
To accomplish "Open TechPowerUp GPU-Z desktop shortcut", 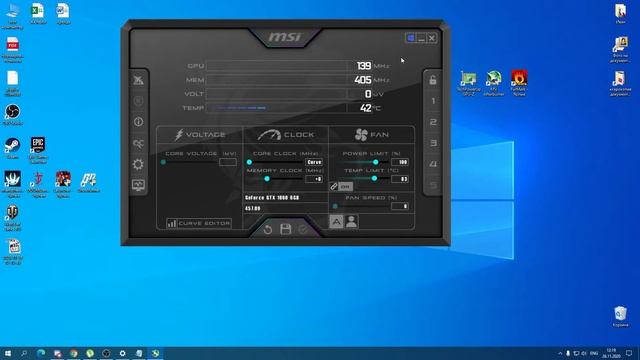I will click(x=468, y=83).
